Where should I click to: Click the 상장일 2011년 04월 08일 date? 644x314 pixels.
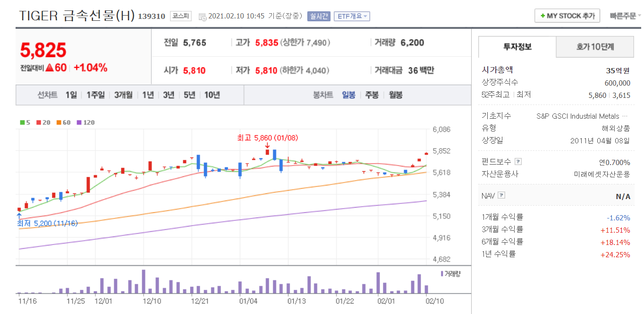[600, 140]
